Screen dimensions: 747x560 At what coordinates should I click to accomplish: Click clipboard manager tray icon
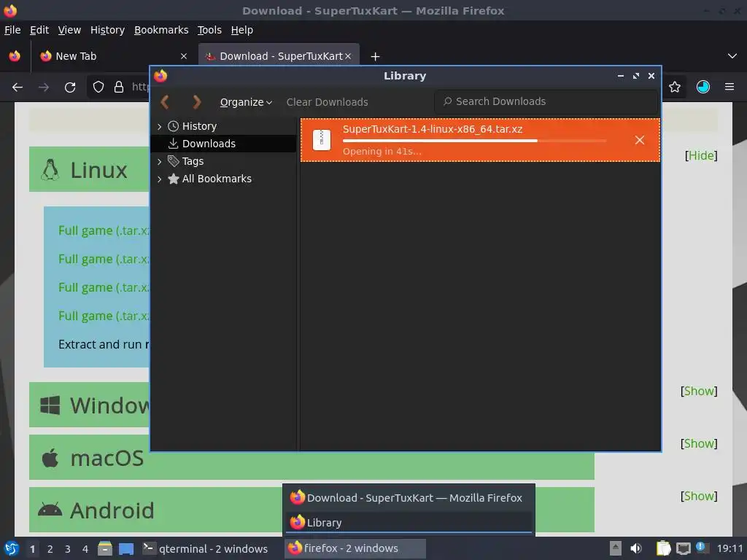click(663, 548)
